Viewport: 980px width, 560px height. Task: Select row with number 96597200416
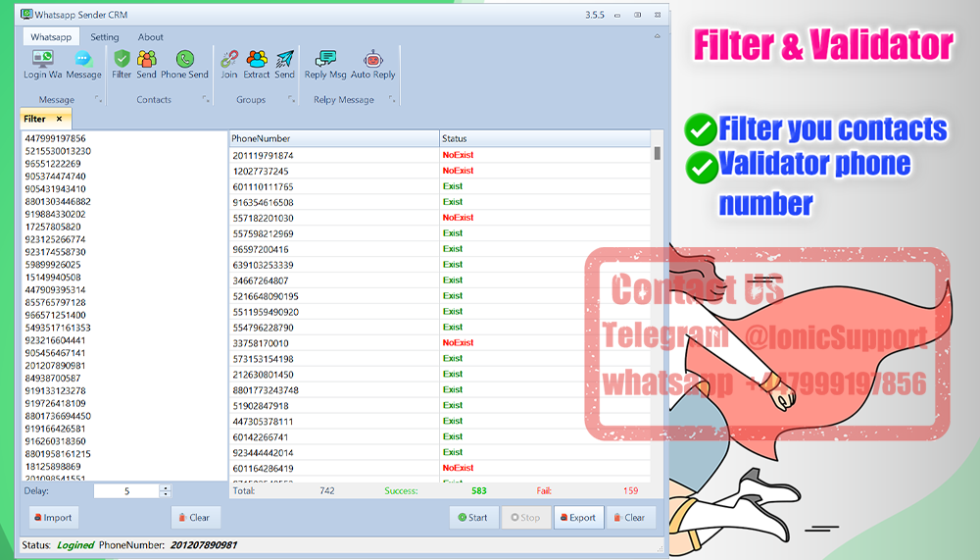pos(440,249)
